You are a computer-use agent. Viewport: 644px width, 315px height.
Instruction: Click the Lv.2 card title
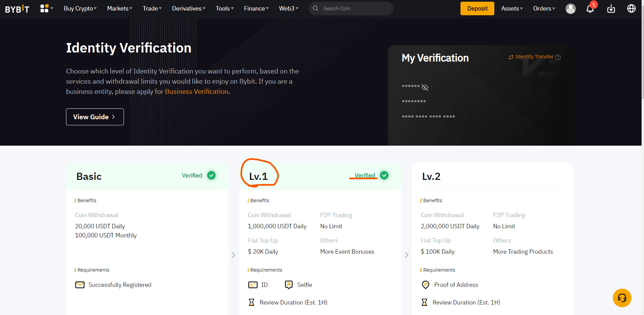pos(431,176)
